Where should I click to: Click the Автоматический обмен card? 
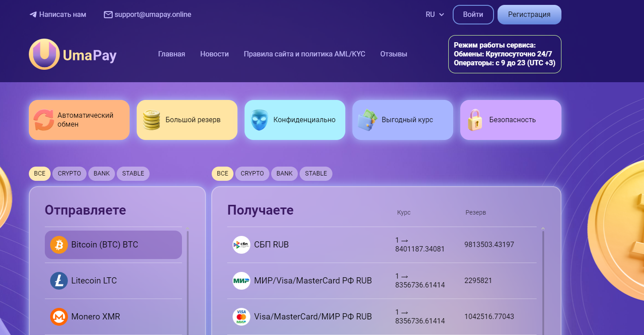79,120
